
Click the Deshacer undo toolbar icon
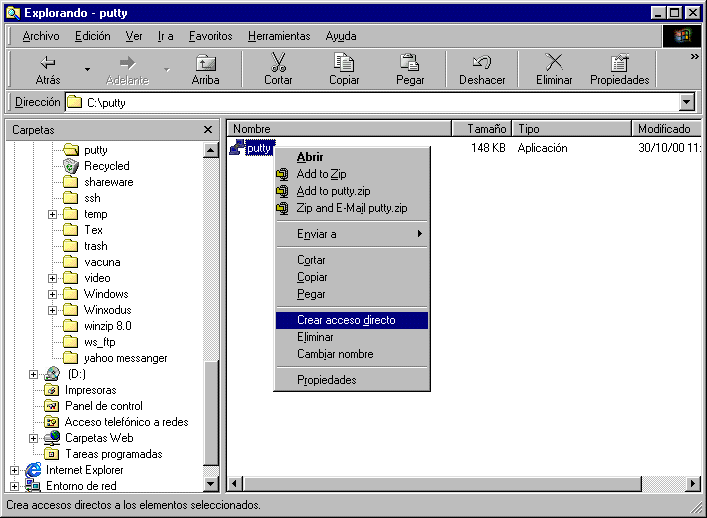pos(482,62)
